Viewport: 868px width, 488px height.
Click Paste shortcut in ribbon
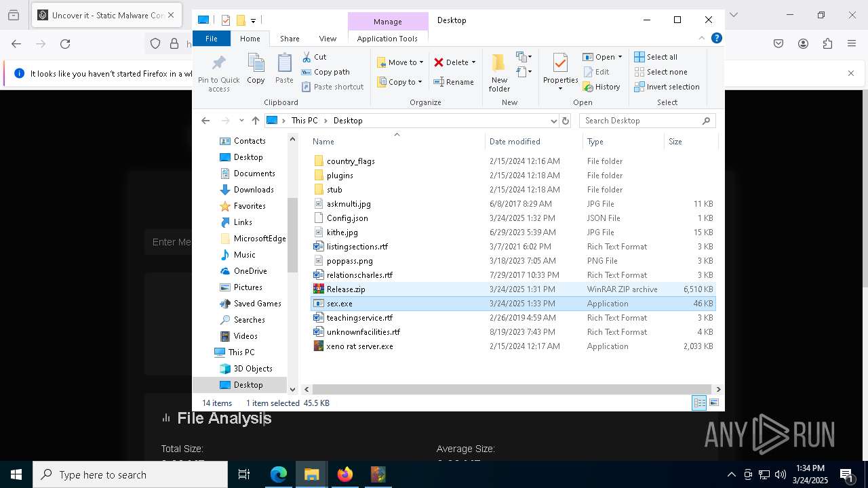pyautogui.click(x=332, y=87)
